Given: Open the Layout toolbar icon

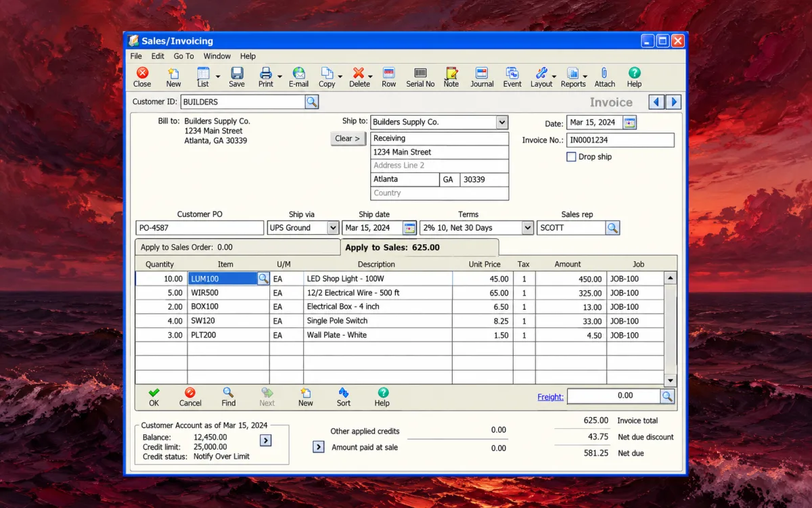Looking at the screenshot, I should coord(541,73).
